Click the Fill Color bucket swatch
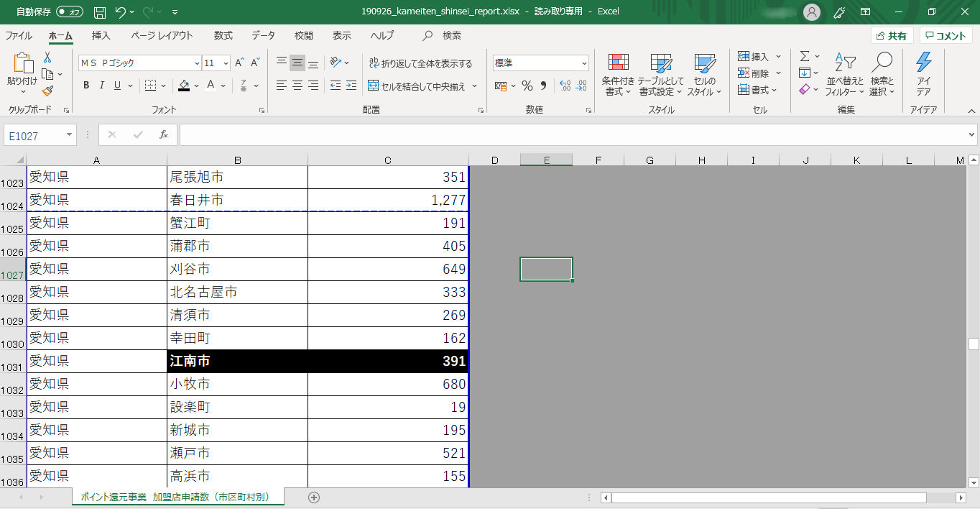Screen dimensions: 980x509 pos(184,86)
